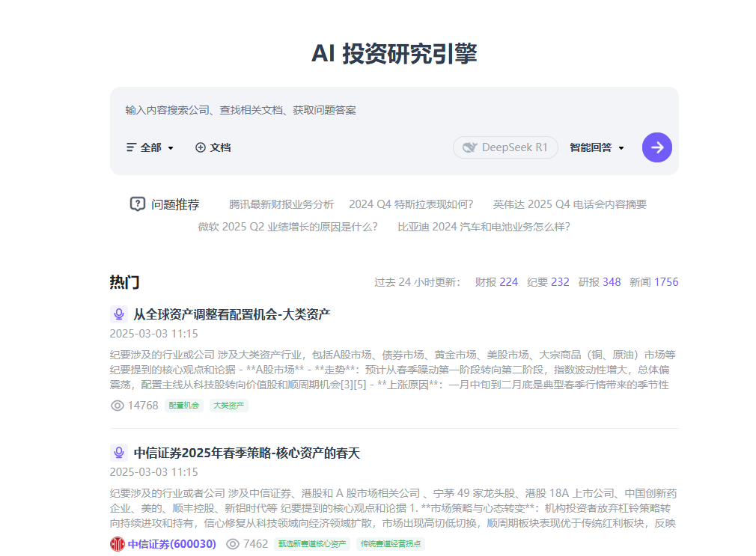Choose suggestion 微软 2025 Q2 业绩增长的原因
Screen dimensions: 756x556
287,227
